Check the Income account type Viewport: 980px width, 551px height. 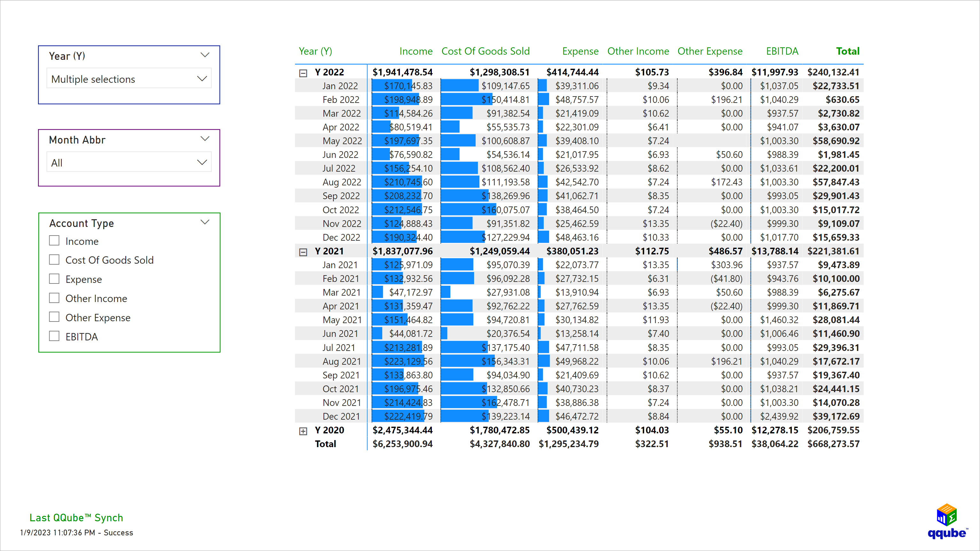[54, 240]
